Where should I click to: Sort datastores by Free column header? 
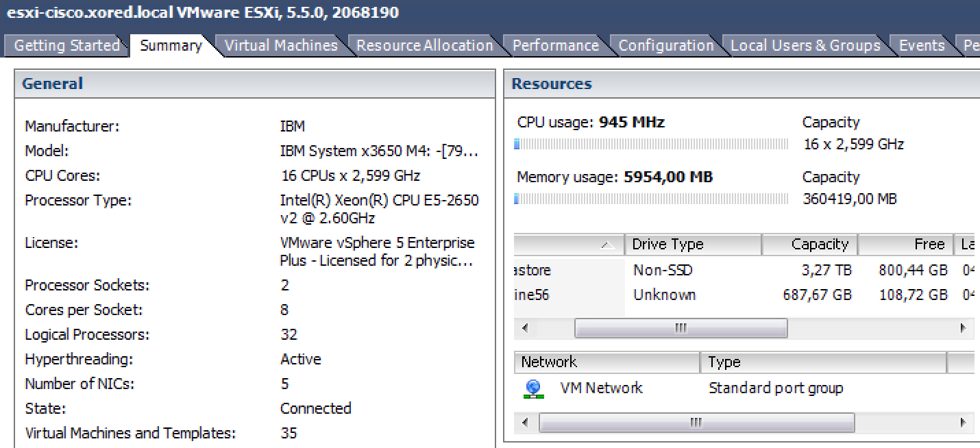click(905, 245)
